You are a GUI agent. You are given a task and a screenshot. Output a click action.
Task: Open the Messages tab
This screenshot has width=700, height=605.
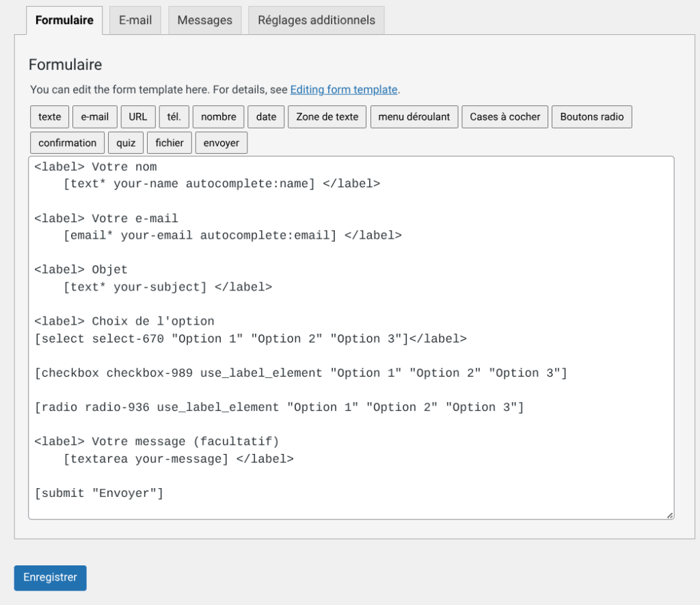204,21
